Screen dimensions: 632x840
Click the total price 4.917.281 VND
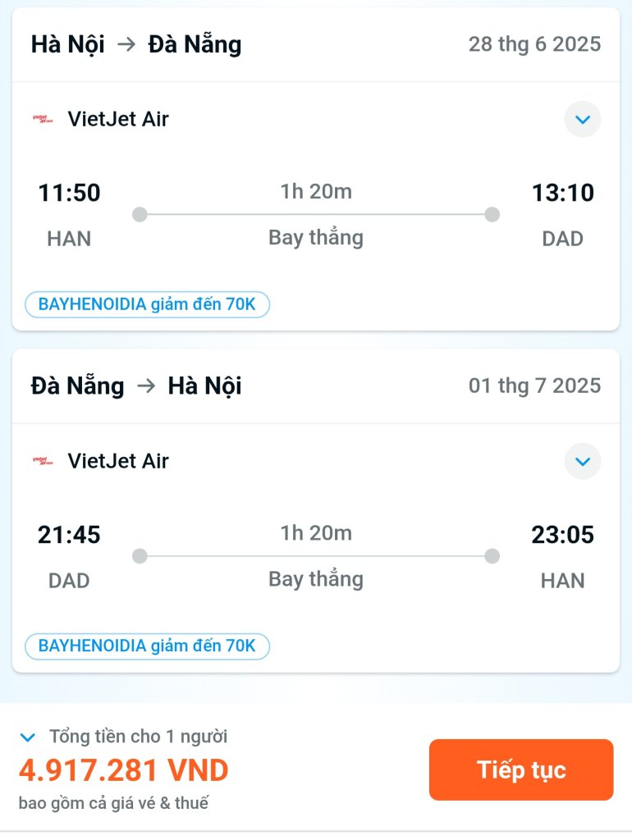(x=124, y=770)
